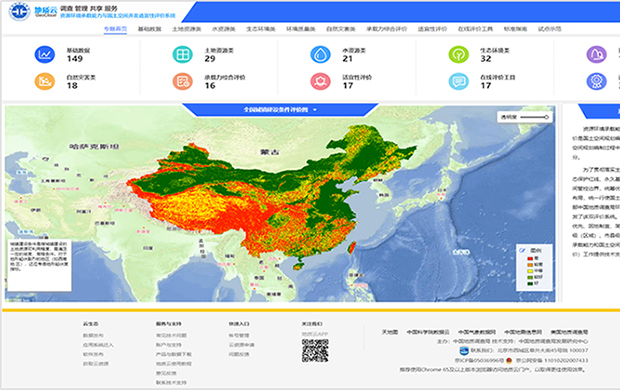Open the 生态环境类 navigation menu item
Screen dimensions: 620x390
pos(261,29)
